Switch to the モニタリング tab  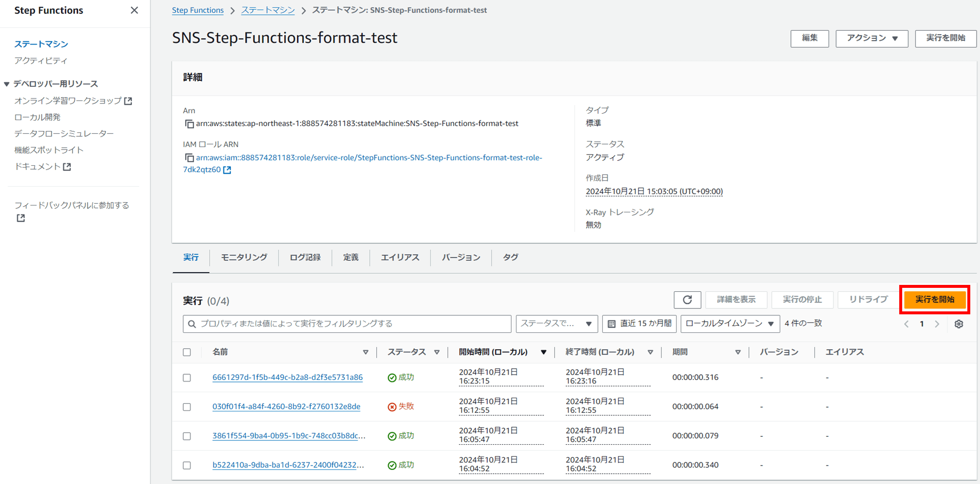click(244, 257)
